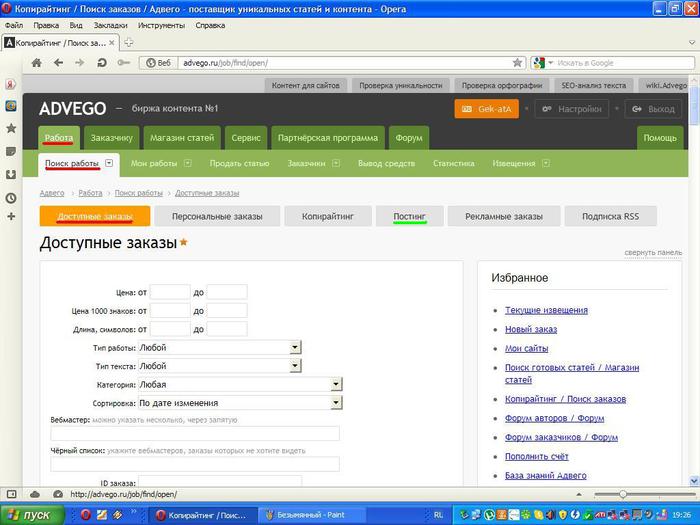The width and height of the screenshot is (700, 525).
Task: Launch Opera from the quick launch icon
Action: point(86,515)
